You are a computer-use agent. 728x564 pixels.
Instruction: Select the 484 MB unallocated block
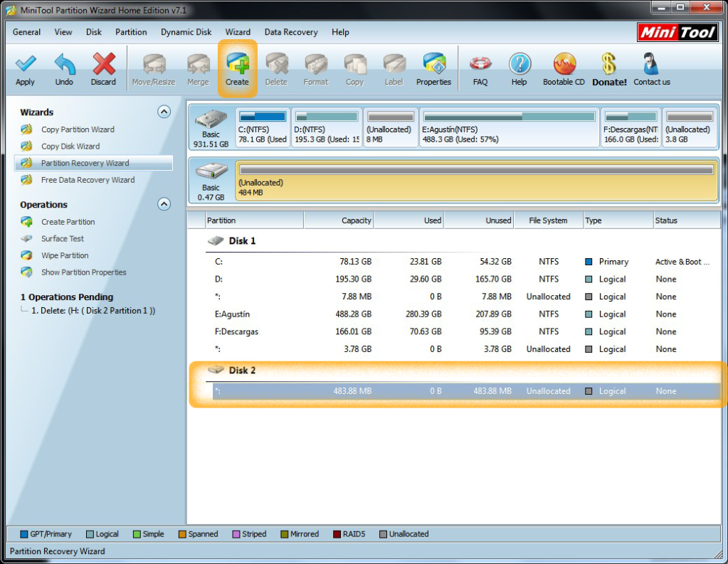[476, 181]
